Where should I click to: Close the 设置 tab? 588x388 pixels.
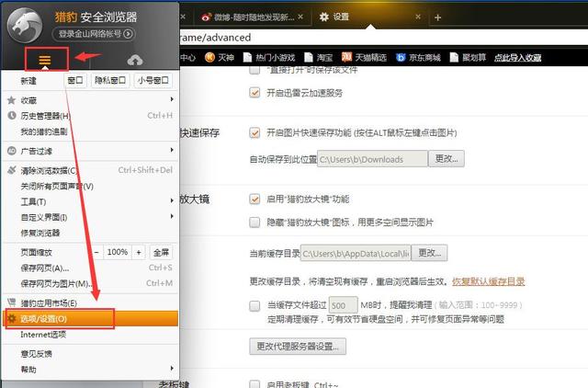418,17
